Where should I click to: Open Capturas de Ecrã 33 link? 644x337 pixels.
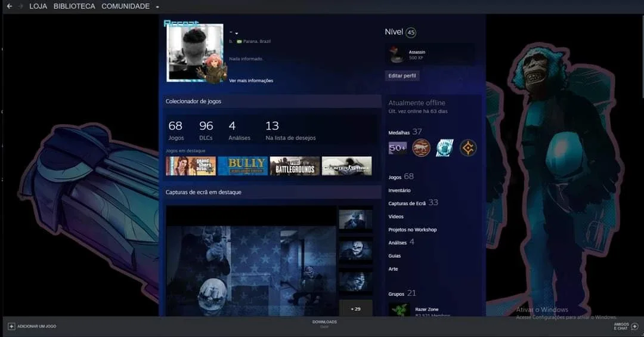(x=413, y=203)
